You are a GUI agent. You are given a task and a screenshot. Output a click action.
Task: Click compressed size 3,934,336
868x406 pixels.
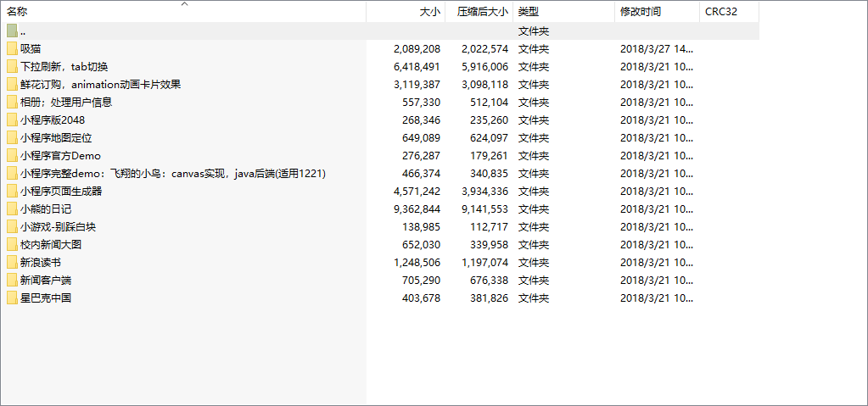485,192
